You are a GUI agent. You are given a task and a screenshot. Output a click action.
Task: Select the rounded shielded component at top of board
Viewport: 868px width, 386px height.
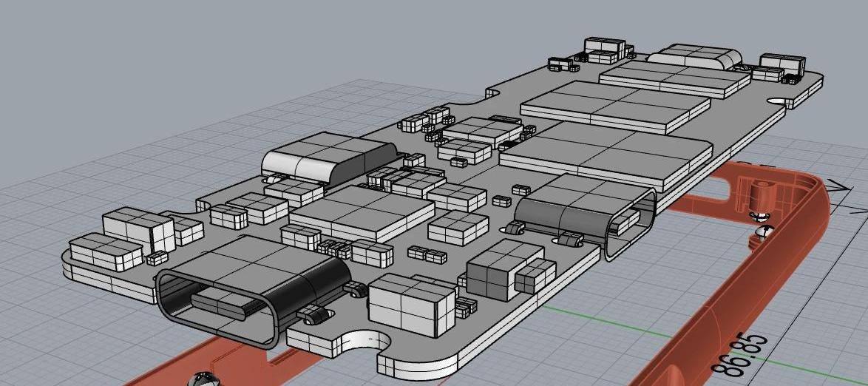[695, 56]
